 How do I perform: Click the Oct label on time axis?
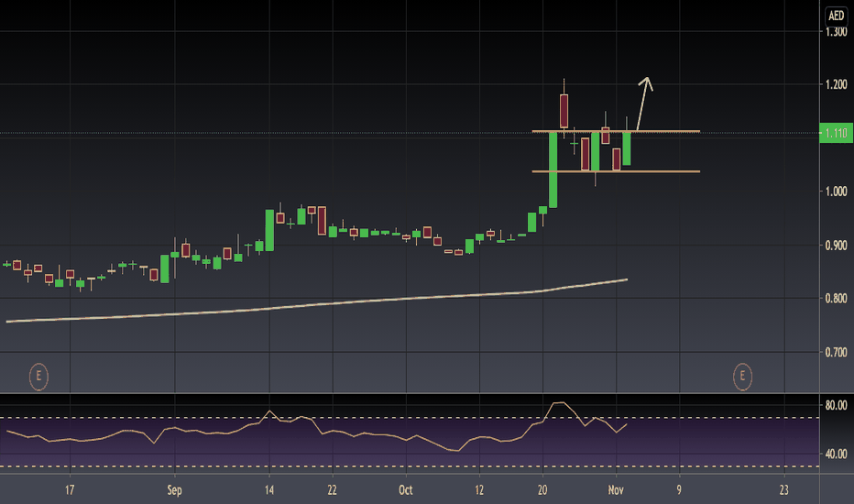tap(406, 490)
